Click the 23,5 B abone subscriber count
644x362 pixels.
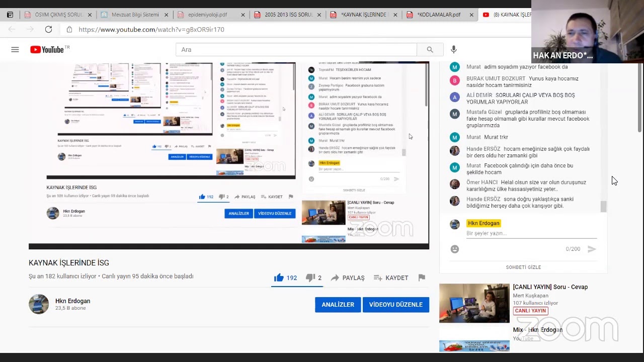point(70,308)
